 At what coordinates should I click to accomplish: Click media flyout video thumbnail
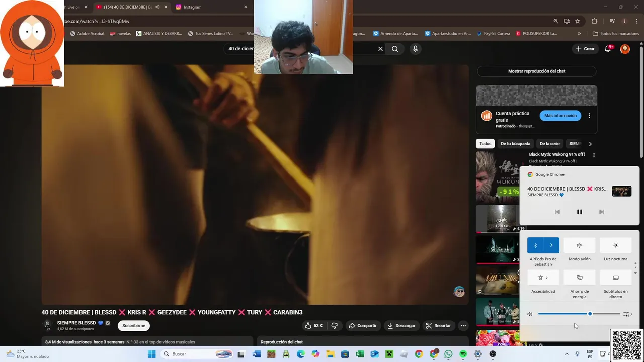click(621, 191)
